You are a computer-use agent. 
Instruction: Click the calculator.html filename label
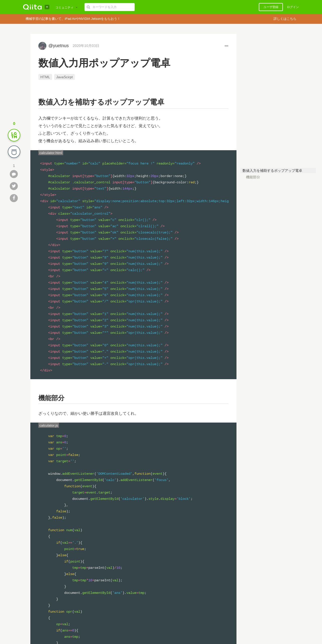click(51, 153)
